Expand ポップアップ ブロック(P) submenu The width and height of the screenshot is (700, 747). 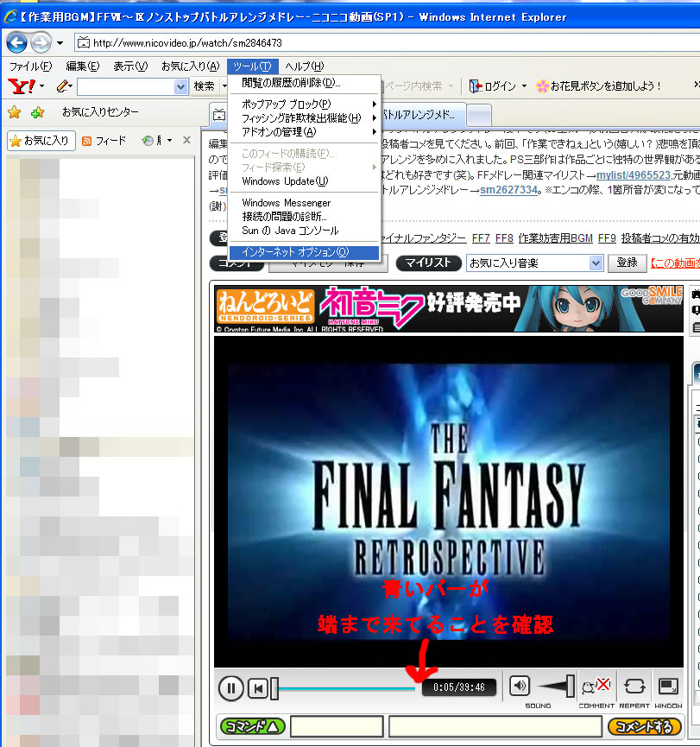click(304, 104)
